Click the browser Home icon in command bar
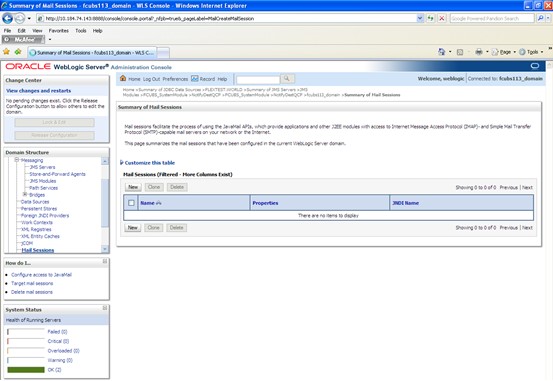The image size is (553, 381). click(x=441, y=52)
